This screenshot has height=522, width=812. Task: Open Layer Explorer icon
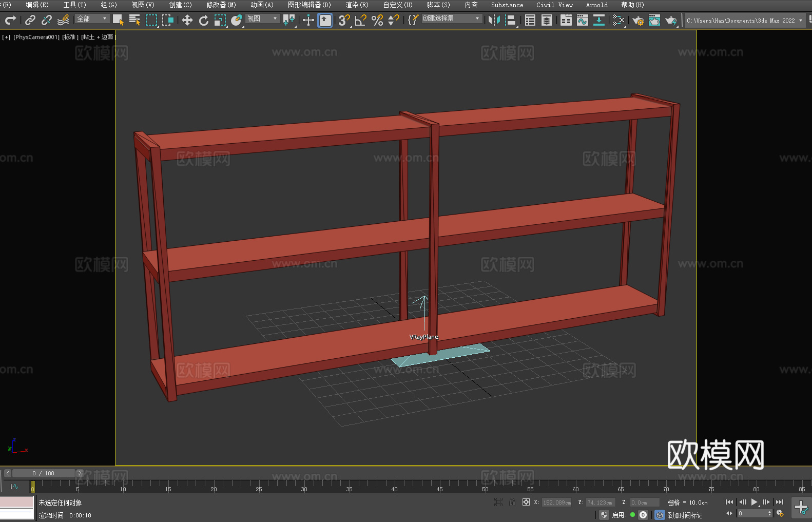pos(547,20)
